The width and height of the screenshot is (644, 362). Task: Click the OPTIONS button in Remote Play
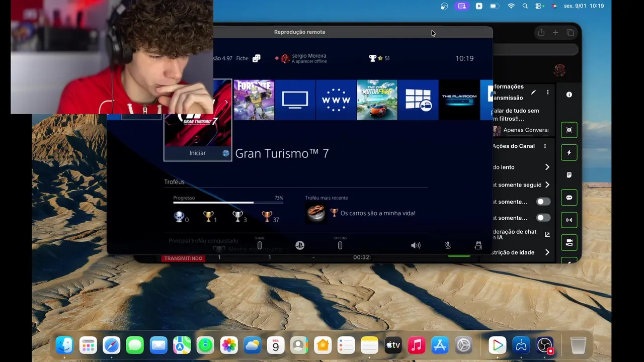click(x=340, y=245)
